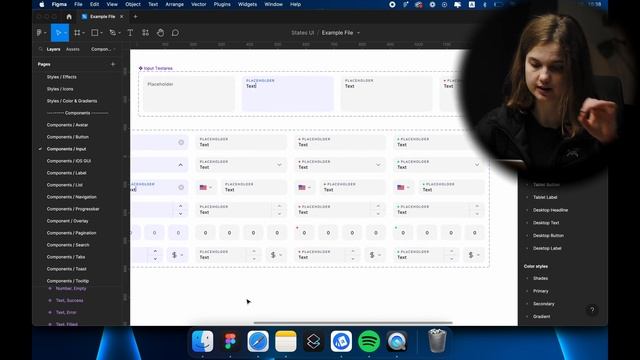Open Spotify from the dock

(369, 341)
